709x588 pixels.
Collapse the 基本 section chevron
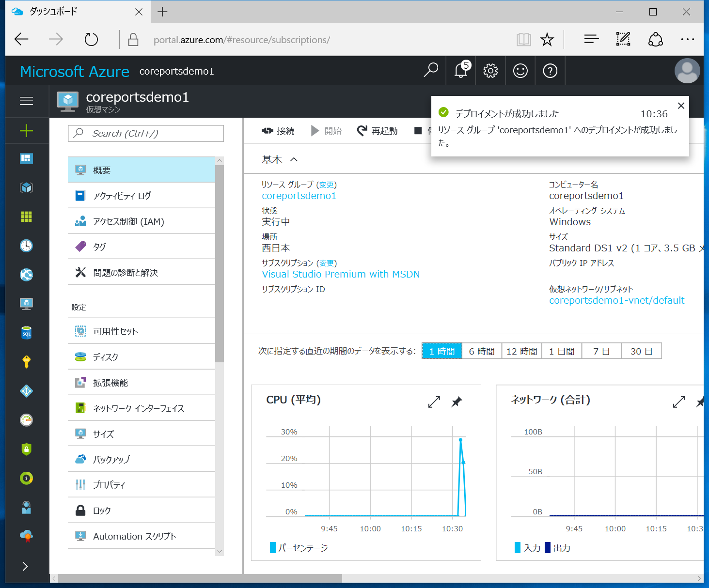(294, 159)
